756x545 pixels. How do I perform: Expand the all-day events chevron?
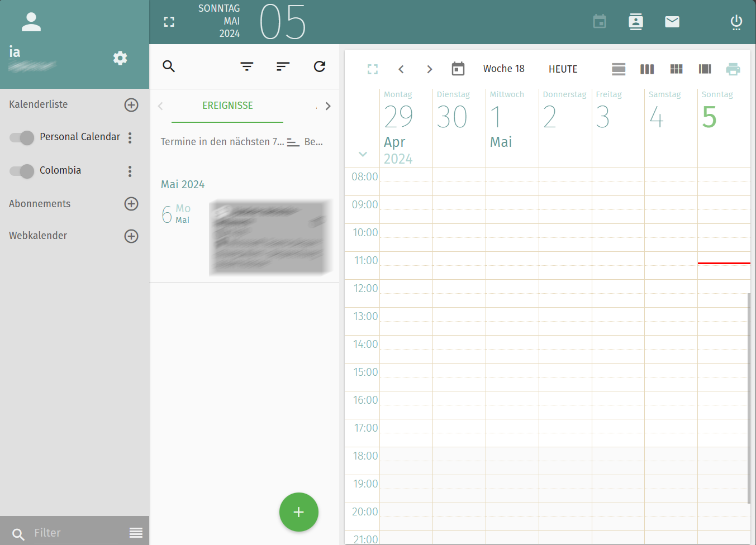point(363,154)
